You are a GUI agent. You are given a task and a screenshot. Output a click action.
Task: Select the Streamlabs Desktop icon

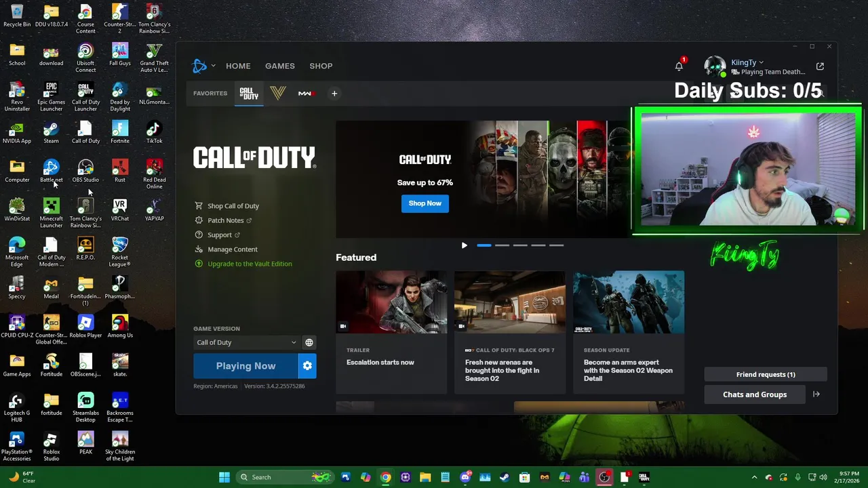coord(85,407)
